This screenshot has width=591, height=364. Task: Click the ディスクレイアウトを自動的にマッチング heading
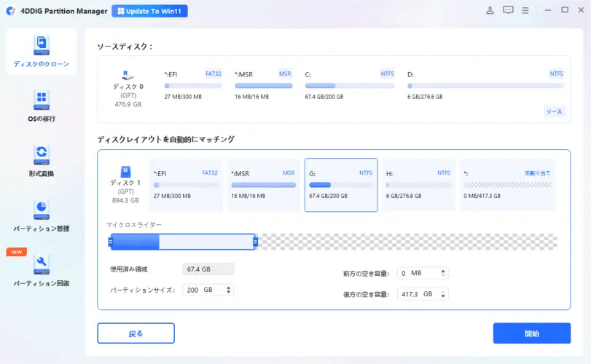pos(166,139)
